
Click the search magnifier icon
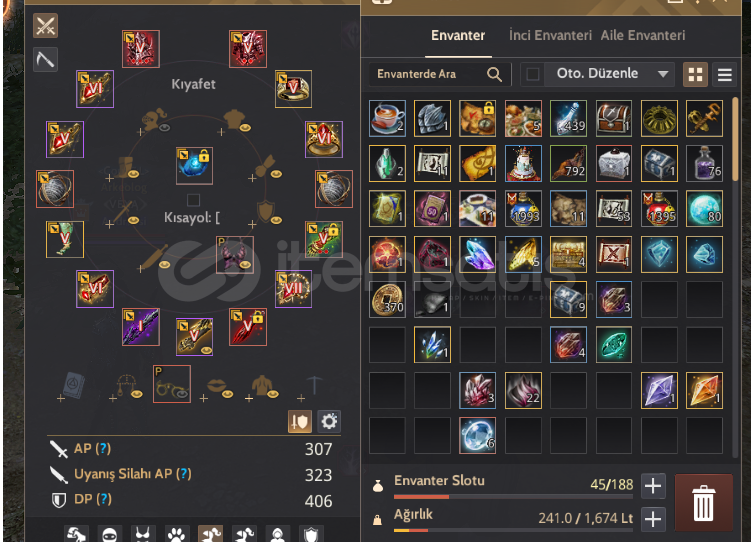pos(494,74)
